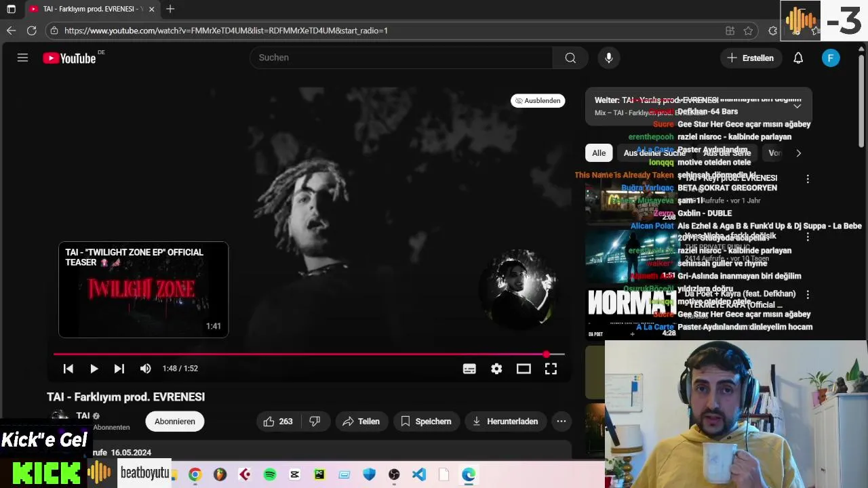Open the menu for the TAI - Keyf video
The image size is (868, 488).
pos(808,179)
